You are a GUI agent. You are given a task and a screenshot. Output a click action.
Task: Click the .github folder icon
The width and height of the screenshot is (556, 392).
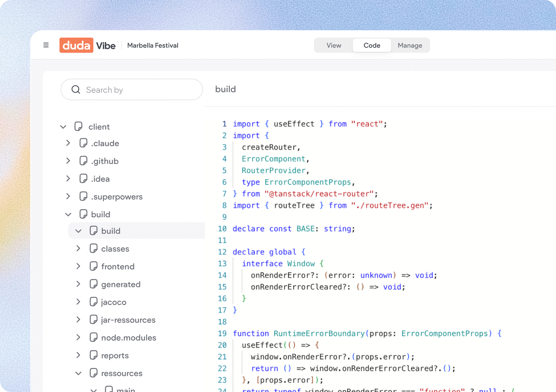pos(83,161)
